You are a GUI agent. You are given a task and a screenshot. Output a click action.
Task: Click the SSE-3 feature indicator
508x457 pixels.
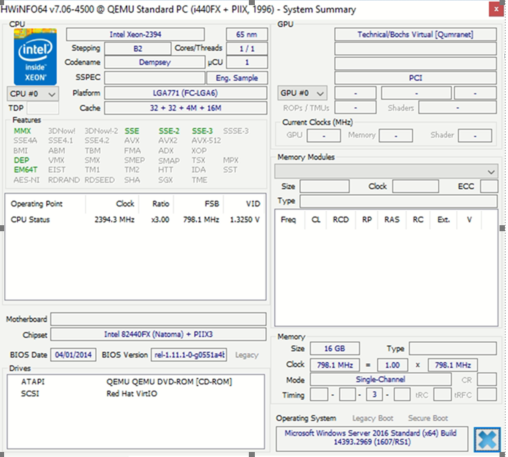pyautogui.click(x=202, y=131)
